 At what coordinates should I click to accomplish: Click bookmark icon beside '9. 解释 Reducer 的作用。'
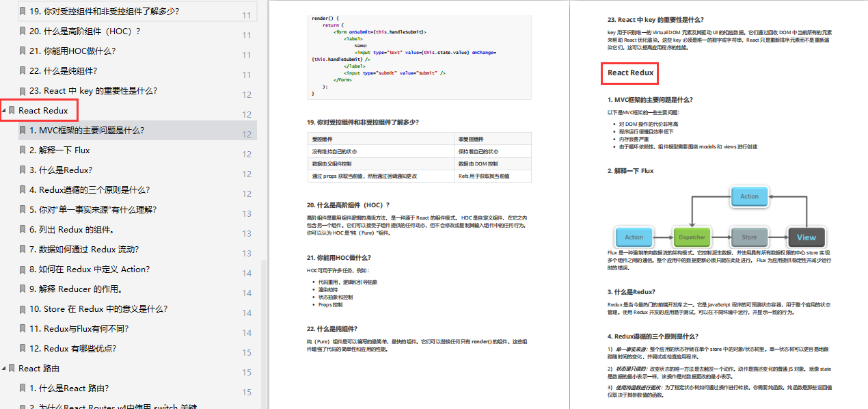[23, 289]
